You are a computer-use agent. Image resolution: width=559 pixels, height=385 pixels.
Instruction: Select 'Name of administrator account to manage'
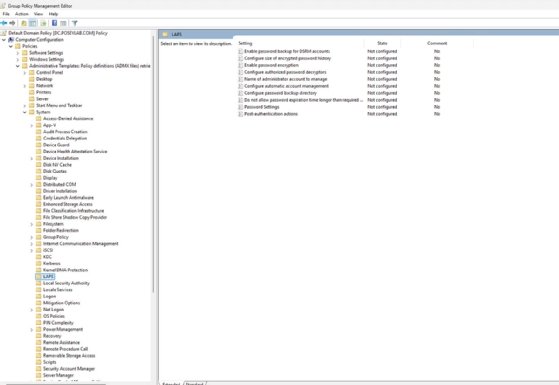286,79
